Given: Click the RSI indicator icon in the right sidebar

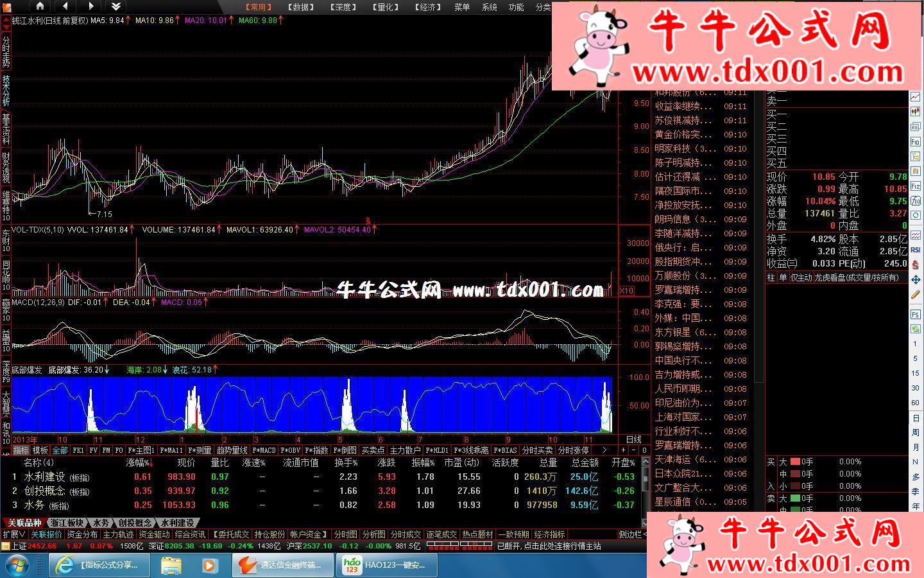Looking at the screenshot, I should pyautogui.click(x=916, y=250).
